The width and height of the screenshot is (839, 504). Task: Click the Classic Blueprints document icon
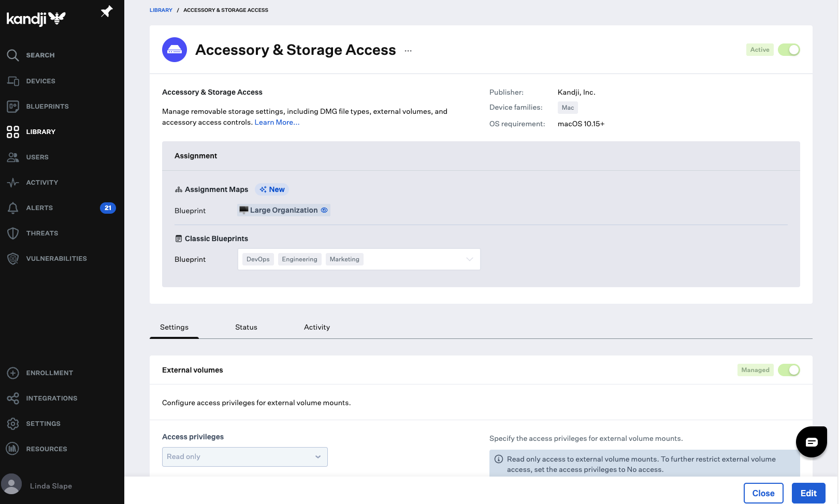click(x=179, y=239)
